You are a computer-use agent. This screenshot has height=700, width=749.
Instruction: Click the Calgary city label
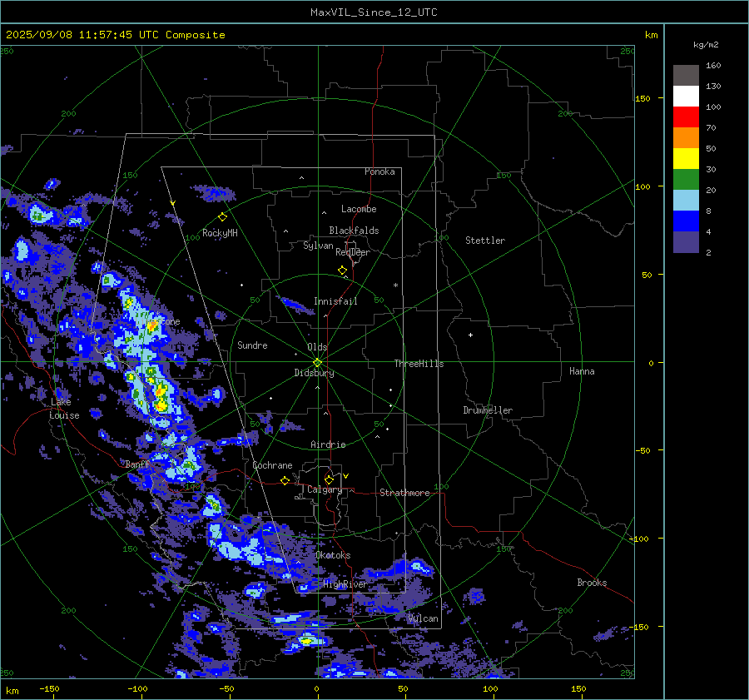[x=325, y=489]
